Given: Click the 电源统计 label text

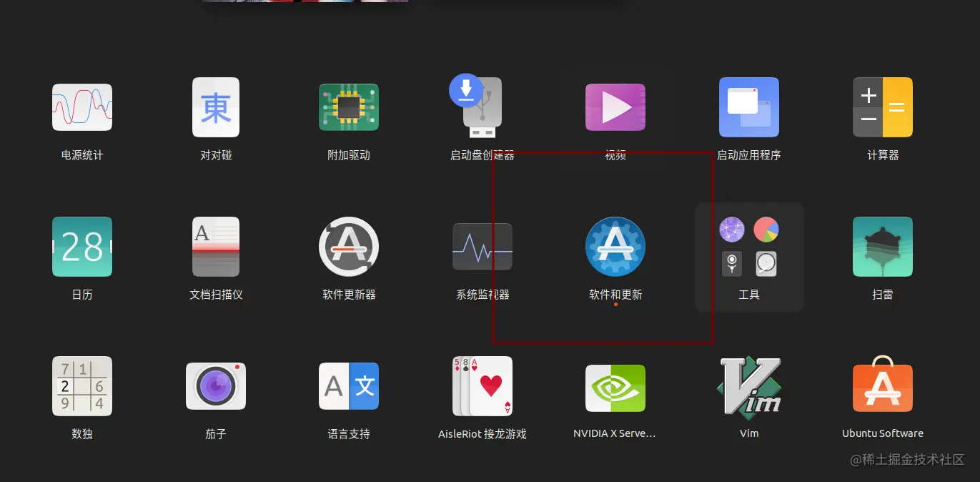Looking at the screenshot, I should click(82, 155).
